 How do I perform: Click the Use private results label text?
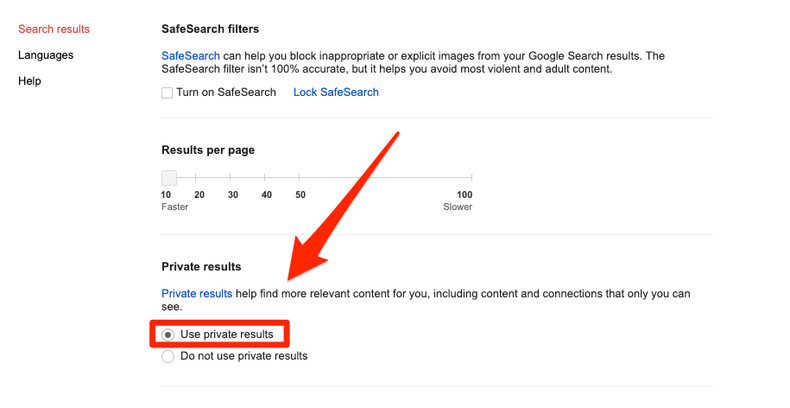point(226,334)
